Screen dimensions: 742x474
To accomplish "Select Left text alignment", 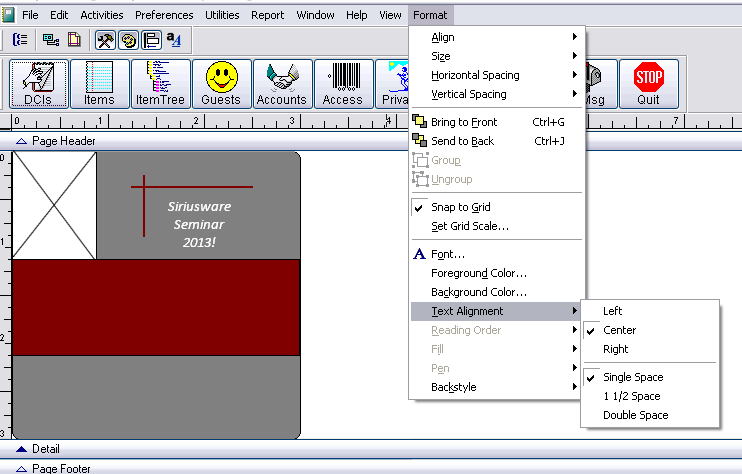I will [x=650, y=311].
